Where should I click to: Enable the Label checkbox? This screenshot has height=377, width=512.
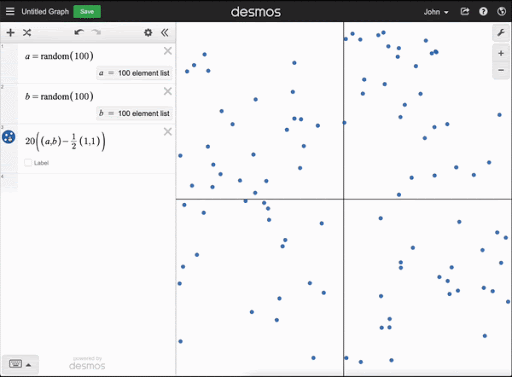tap(28, 163)
